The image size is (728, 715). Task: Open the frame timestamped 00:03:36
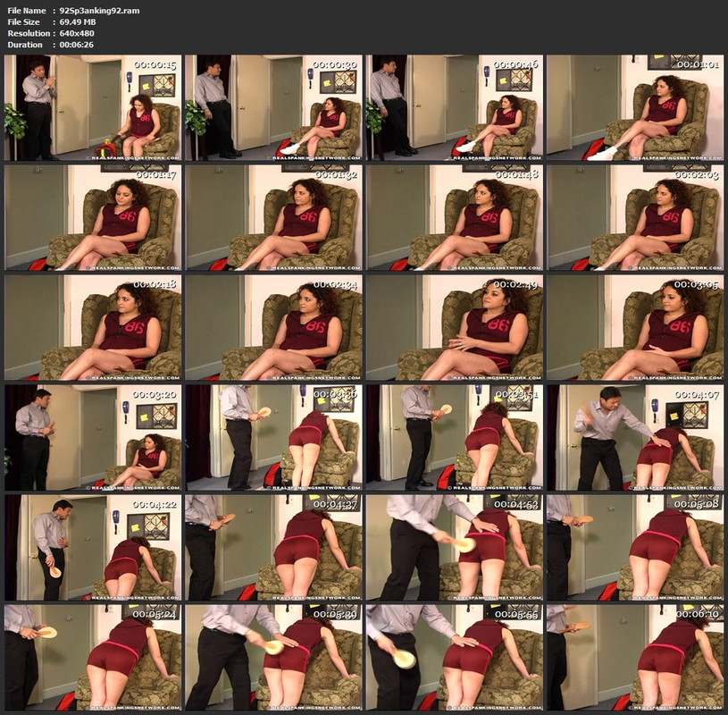pos(273,438)
